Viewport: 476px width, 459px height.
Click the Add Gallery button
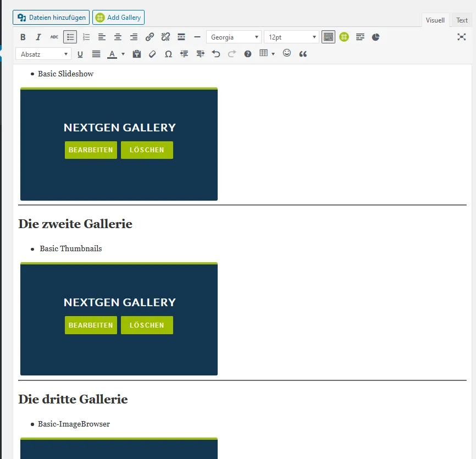coord(118,17)
